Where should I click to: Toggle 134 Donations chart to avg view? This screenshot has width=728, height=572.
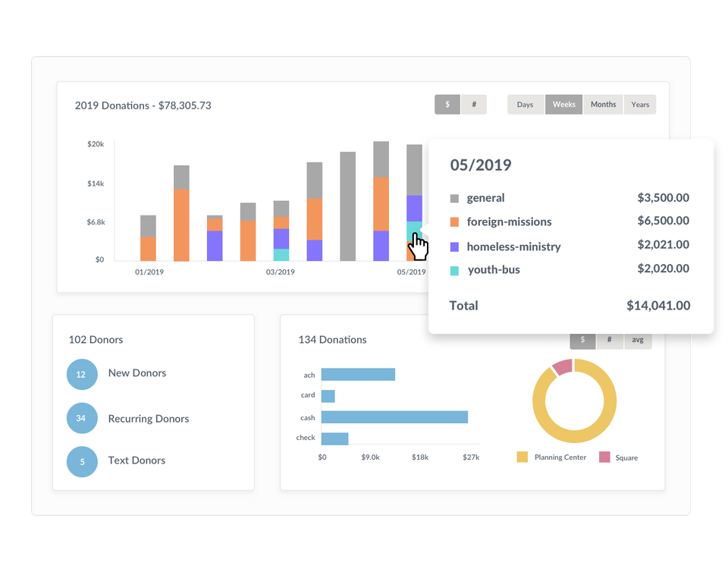coord(638,341)
